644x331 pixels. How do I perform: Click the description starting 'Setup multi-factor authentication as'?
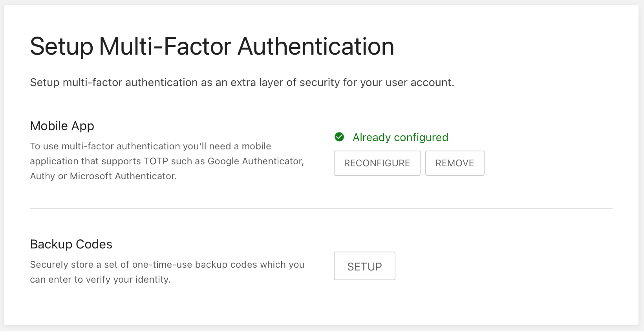pos(242,83)
